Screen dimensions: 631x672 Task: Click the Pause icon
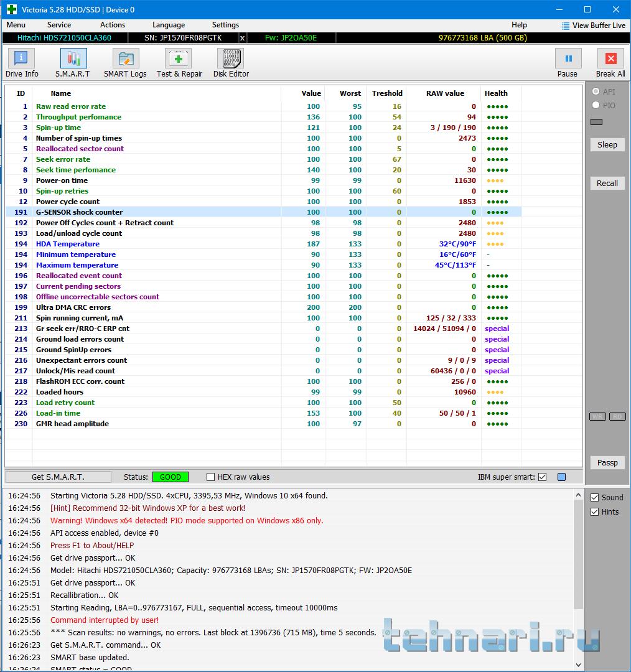[568, 58]
